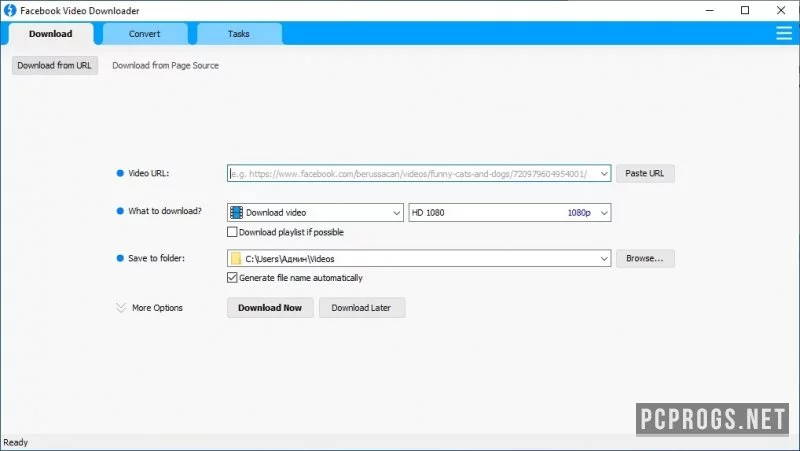800x451 pixels.
Task: Expand the Video URL history dropdown arrow
Action: [x=604, y=174]
